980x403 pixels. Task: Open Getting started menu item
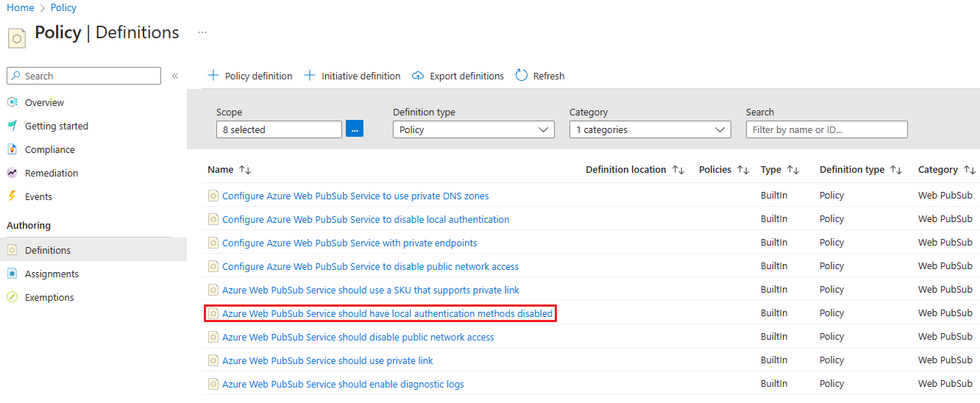[57, 126]
